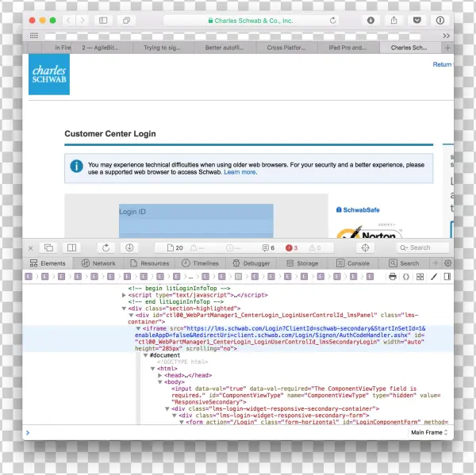Collapse the #document node
Viewport: 476px width, 475px height.
145,355
